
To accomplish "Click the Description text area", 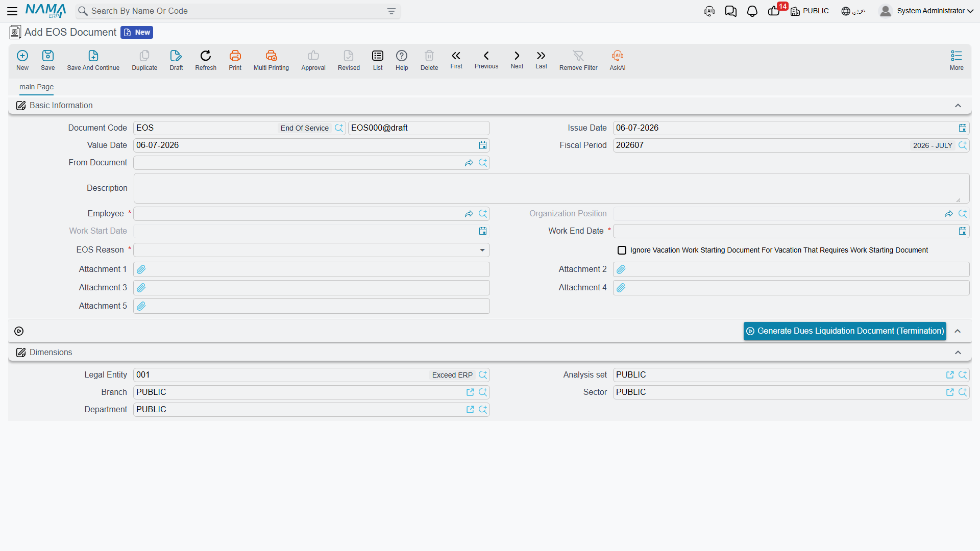I will click(551, 188).
